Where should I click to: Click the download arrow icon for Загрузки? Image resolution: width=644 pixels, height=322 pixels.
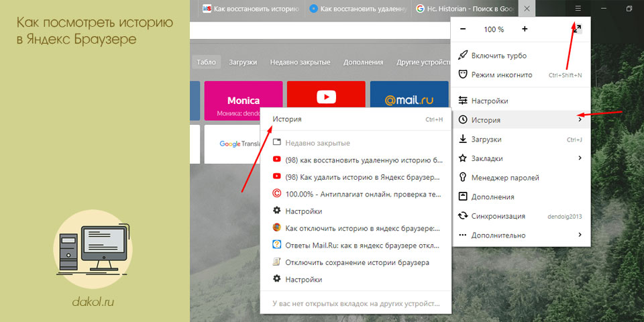463,140
